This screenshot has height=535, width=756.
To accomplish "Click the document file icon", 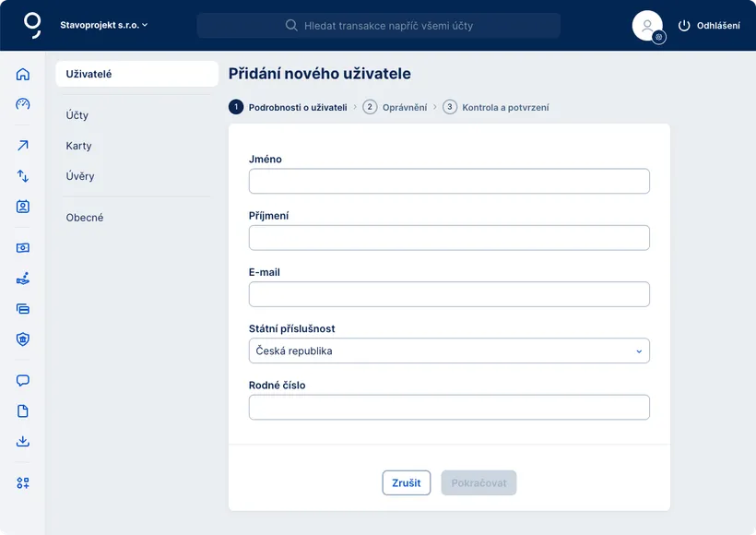I will click(x=23, y=411).
